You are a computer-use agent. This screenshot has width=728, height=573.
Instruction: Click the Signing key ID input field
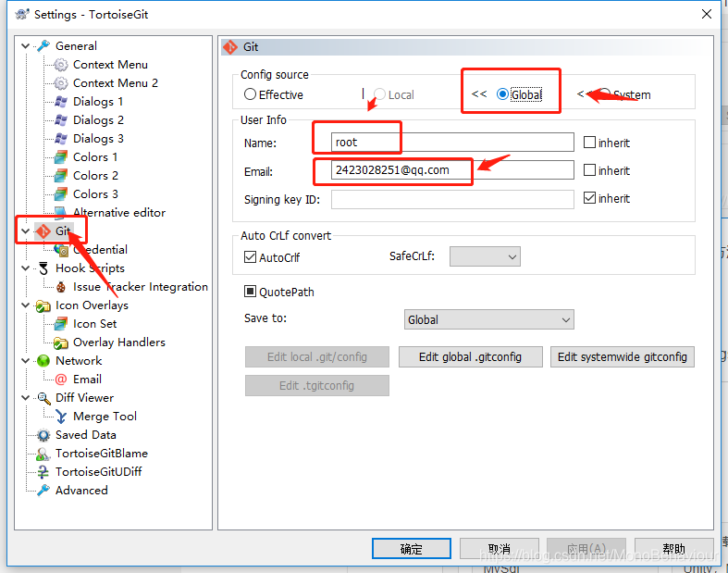coord(452,199)
